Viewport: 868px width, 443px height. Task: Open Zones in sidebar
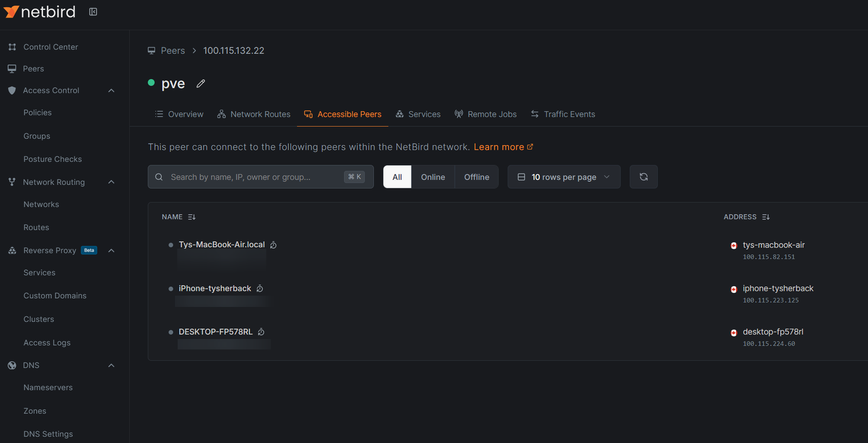coord(35,411)
